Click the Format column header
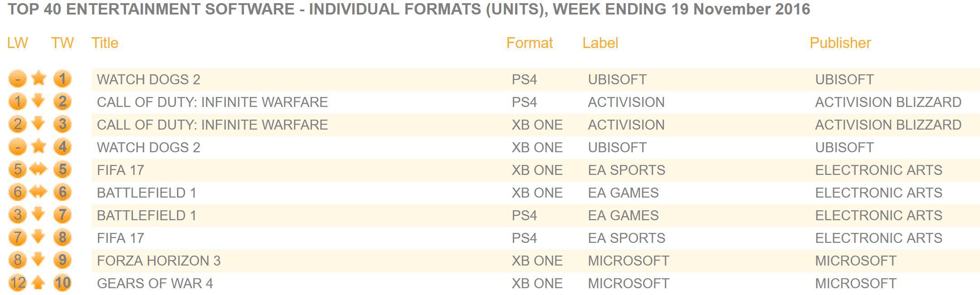Image resolution: width=980 pixels, height=295 pixels. (529, 43)
